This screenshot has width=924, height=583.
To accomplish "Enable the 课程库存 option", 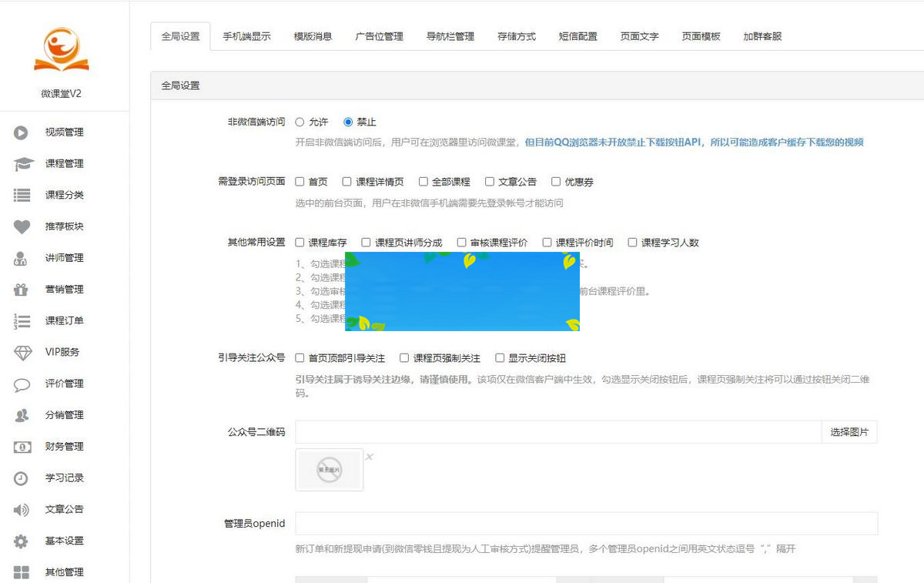I will click(300, 242).
